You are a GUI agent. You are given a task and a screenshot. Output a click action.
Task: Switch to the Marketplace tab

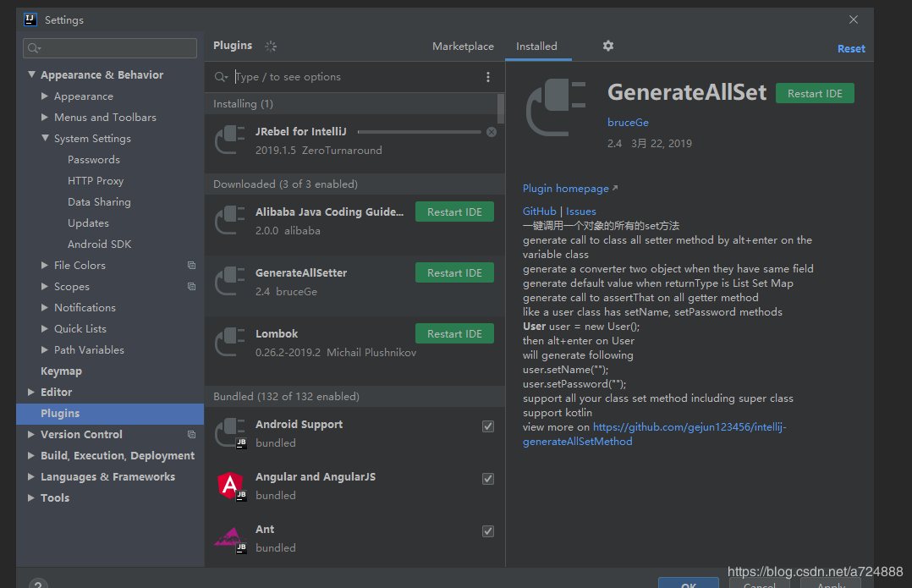[x=463, y=46]
